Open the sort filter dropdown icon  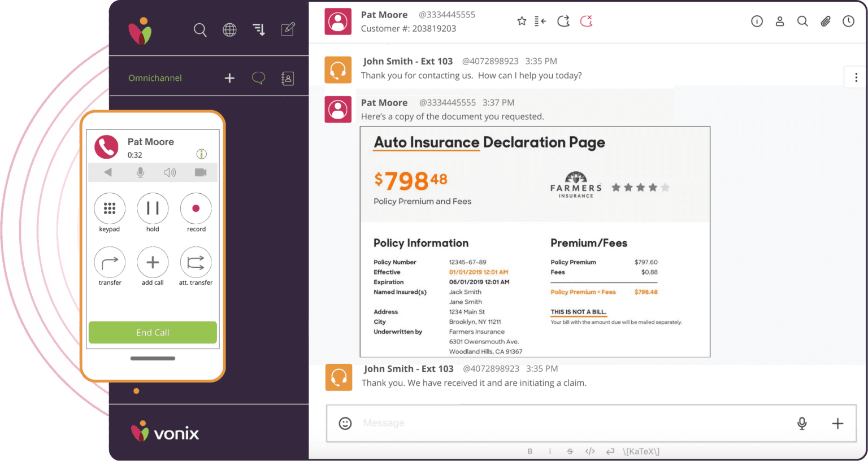coord(259,30)
